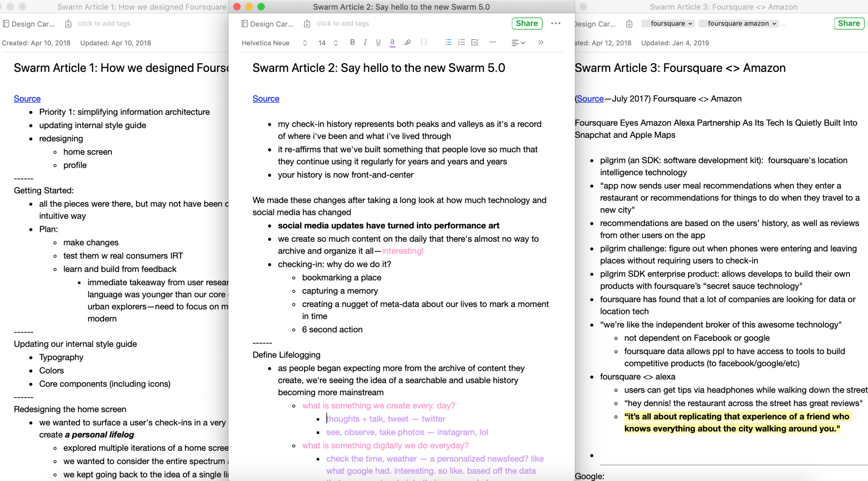Toggle underline formatting in Article 2 toolbar
Viewport: 868px width, 481px height.
click(378, 42)
